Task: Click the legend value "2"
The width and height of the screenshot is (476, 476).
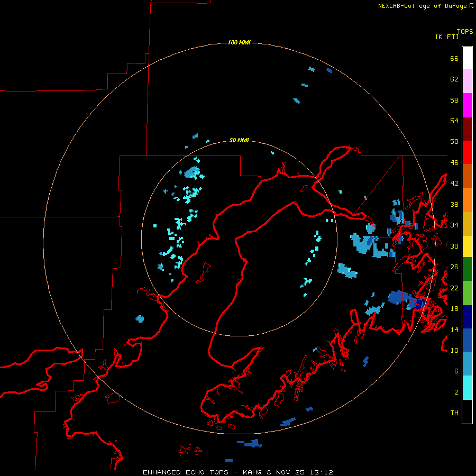Action: 456,392
